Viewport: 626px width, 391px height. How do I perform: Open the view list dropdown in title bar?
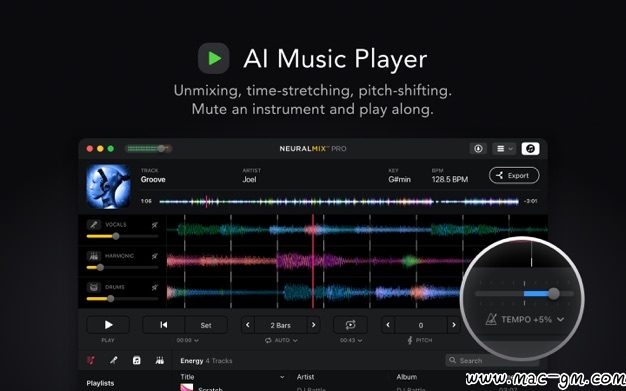[504, 149]
